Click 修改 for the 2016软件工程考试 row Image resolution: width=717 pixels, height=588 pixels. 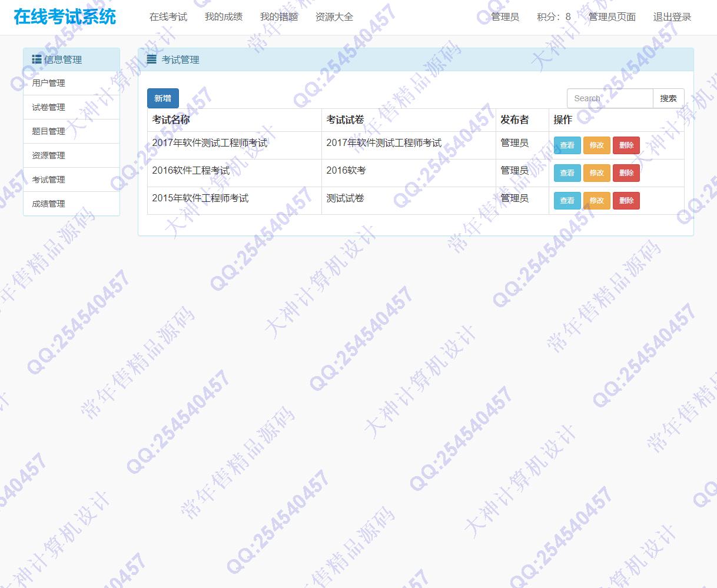596,173
